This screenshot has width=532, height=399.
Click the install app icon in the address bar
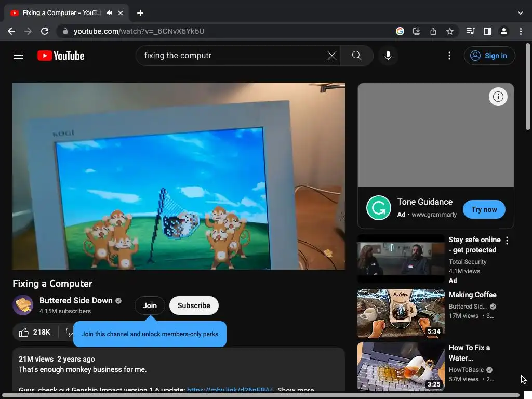416,31
